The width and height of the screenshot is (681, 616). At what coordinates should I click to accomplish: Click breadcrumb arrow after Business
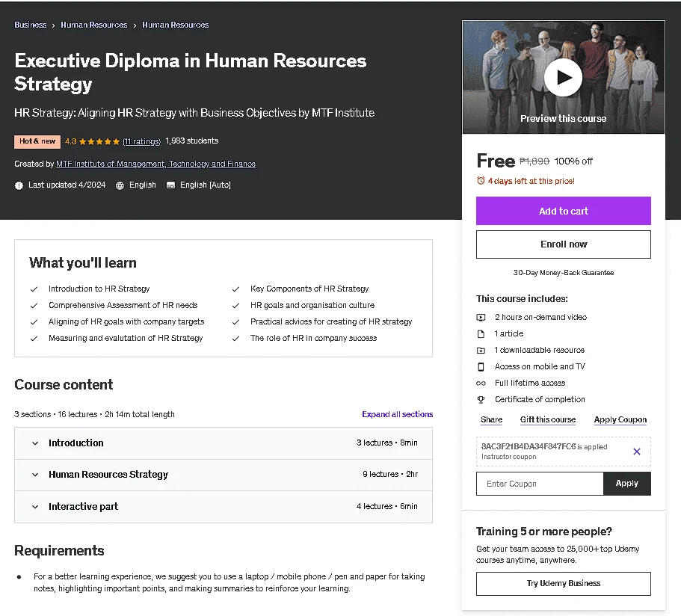point(53,25)
